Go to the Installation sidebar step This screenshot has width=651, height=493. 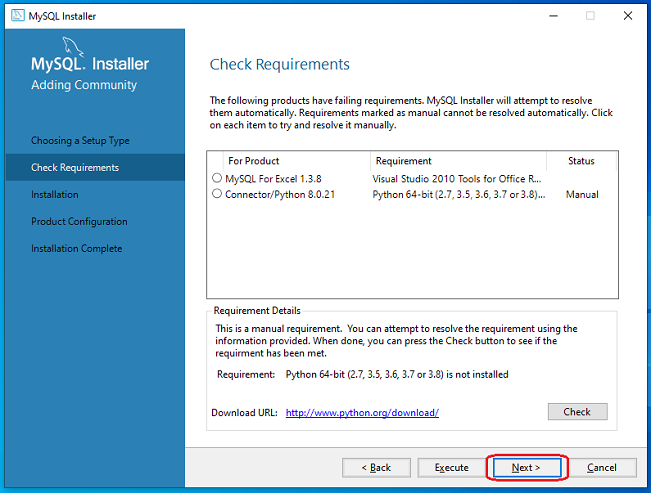(x=55, y=194)
